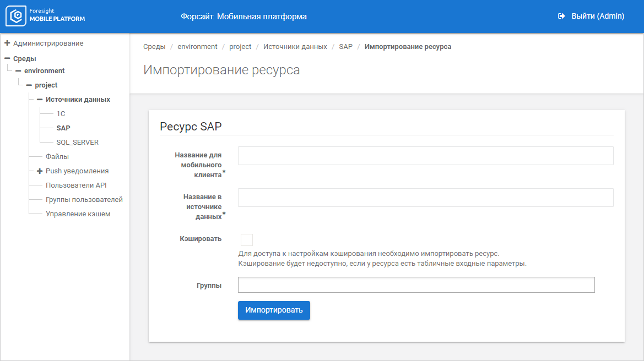Open Пользователи API in the sidebar

76,185
